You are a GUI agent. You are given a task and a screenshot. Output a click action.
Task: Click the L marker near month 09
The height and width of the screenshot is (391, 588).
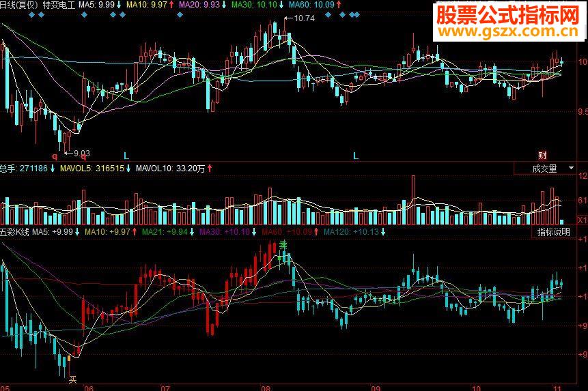[355, 156]
